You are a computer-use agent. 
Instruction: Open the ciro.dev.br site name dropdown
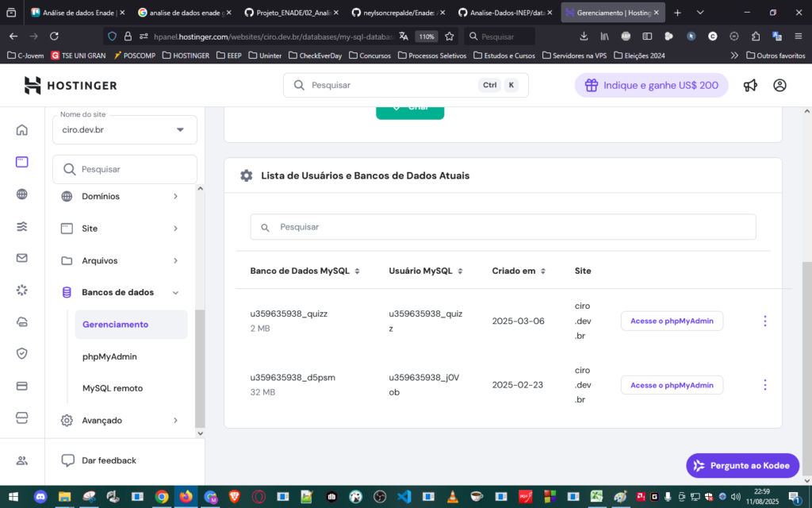(124, 129)
